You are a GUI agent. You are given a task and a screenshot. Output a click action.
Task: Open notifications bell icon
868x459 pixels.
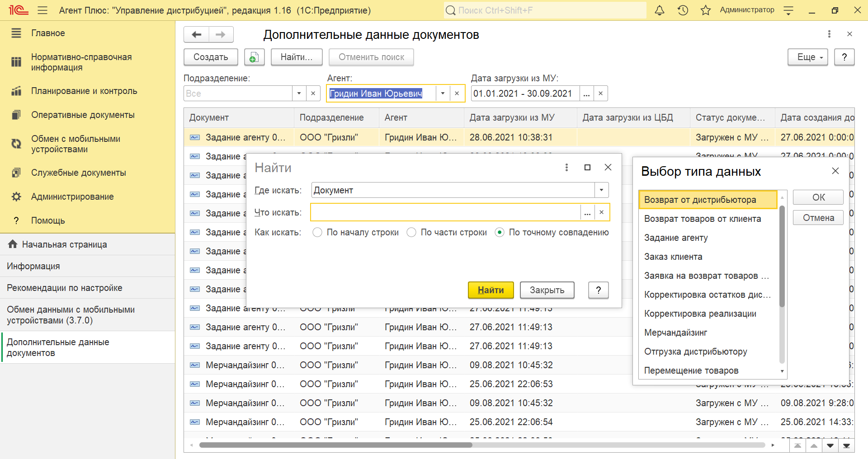[660, 10]
